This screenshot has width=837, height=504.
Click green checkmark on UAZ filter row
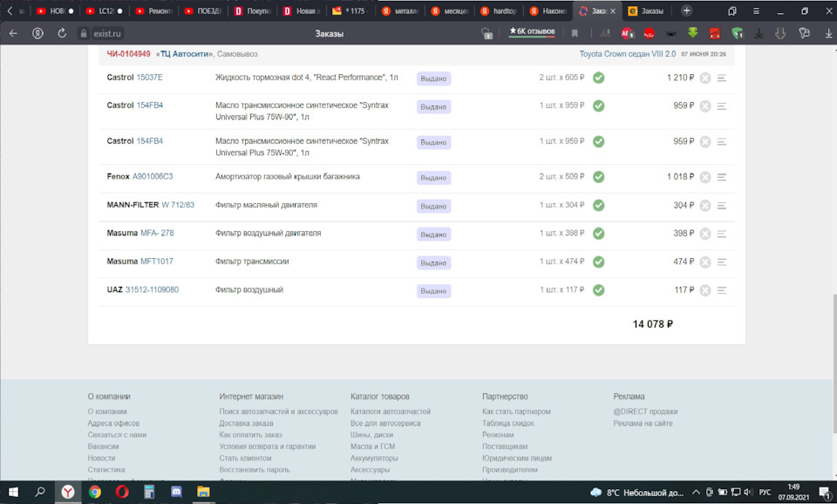[x=599, y=289]
